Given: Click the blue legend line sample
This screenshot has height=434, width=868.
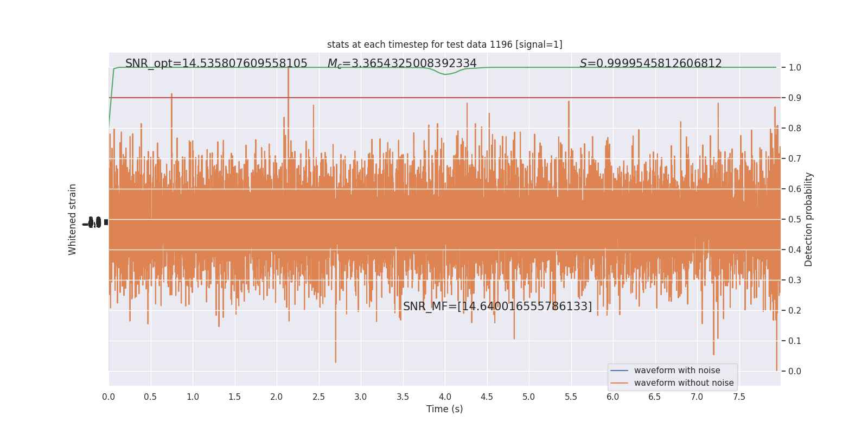Looking at the screenshot, I should click(619, 371).
